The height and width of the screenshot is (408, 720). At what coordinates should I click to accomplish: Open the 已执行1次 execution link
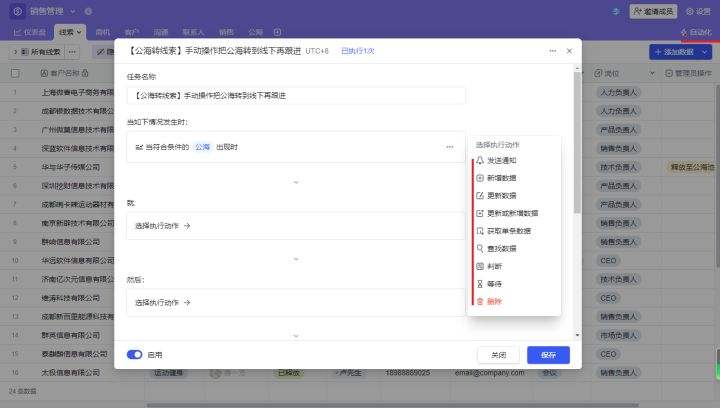[358, 50]
